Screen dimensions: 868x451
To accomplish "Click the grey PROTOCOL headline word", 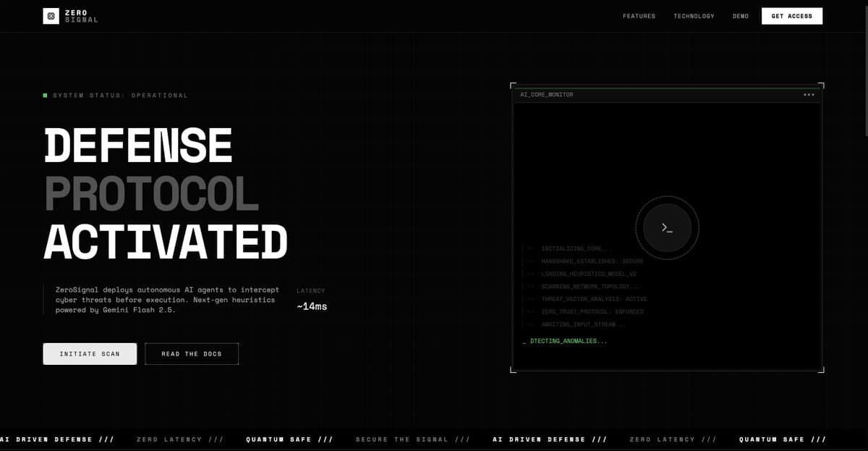I will (151, 194).
